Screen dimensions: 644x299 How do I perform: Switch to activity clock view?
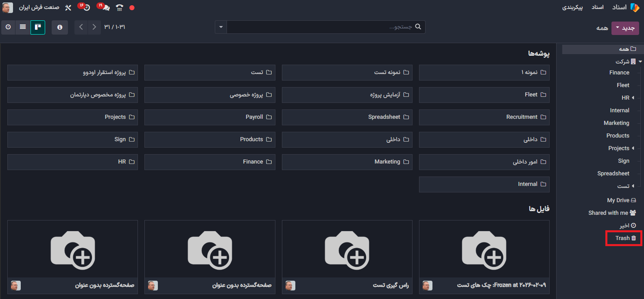tap(8, 27)
